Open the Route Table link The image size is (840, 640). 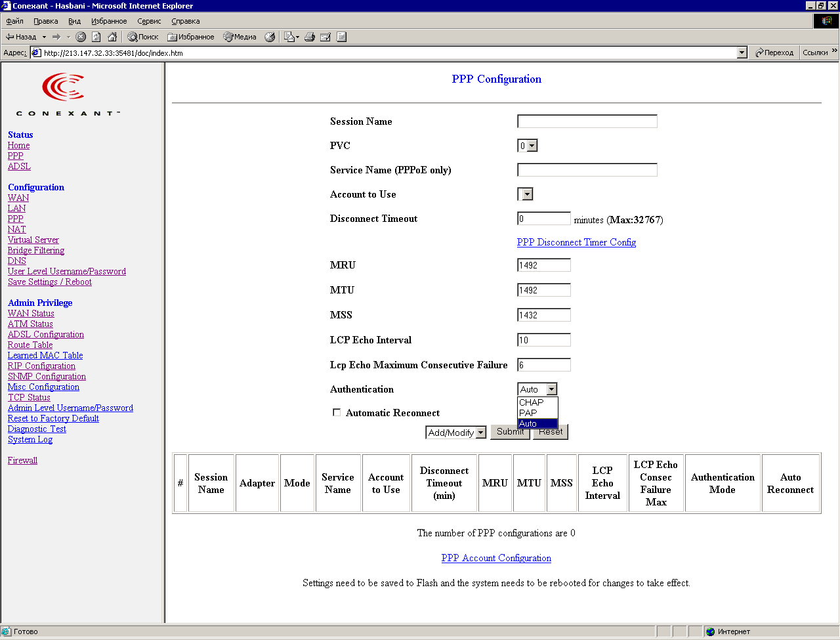coord(30,345)
